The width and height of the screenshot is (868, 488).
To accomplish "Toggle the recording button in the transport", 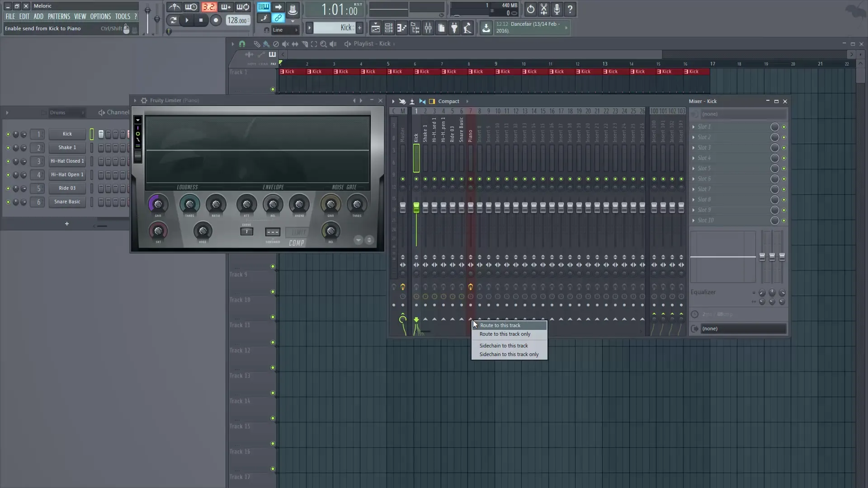I will click(x=216, y=20).
